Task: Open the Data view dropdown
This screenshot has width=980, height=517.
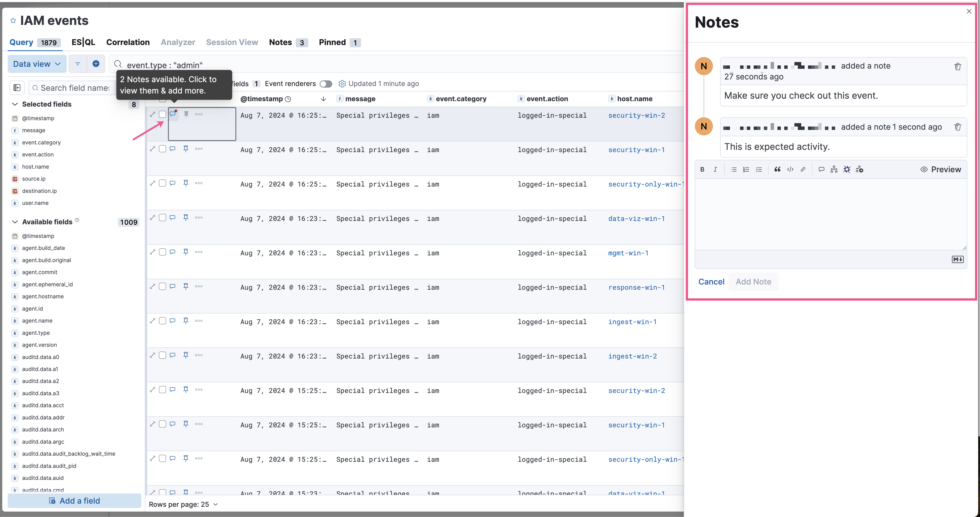Action: (37, 63)
